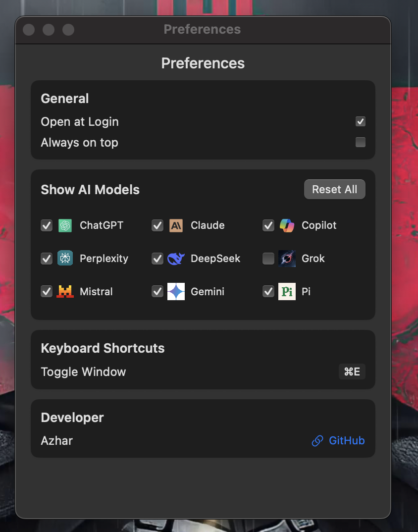
Task: Click the Gemini star icon
Action: 176,291
